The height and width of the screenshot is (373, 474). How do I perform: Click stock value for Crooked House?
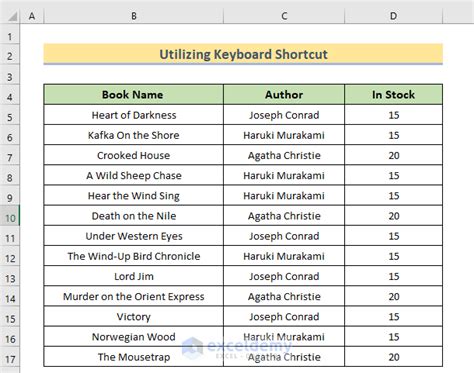point(394,155)
